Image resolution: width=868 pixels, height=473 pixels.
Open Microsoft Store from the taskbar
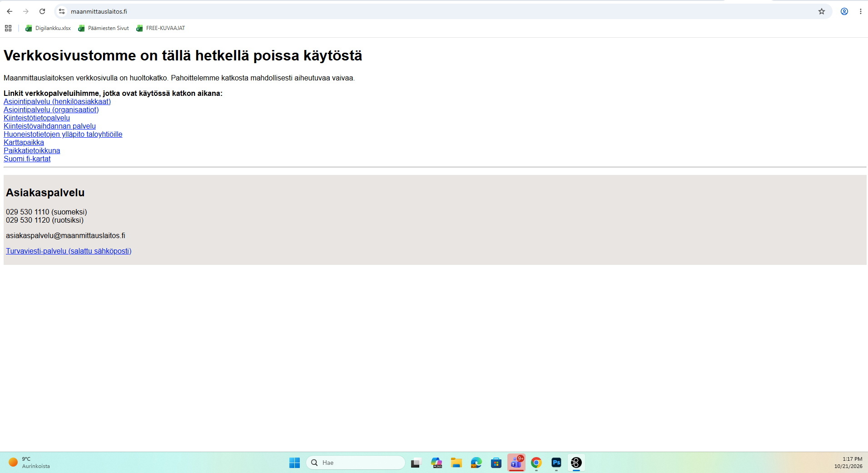tap(496, 463)
